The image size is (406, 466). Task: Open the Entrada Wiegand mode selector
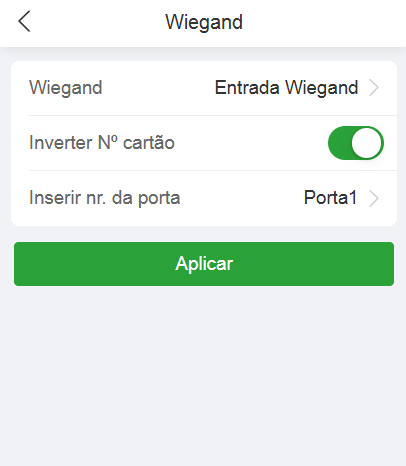(x=286, y=88)
